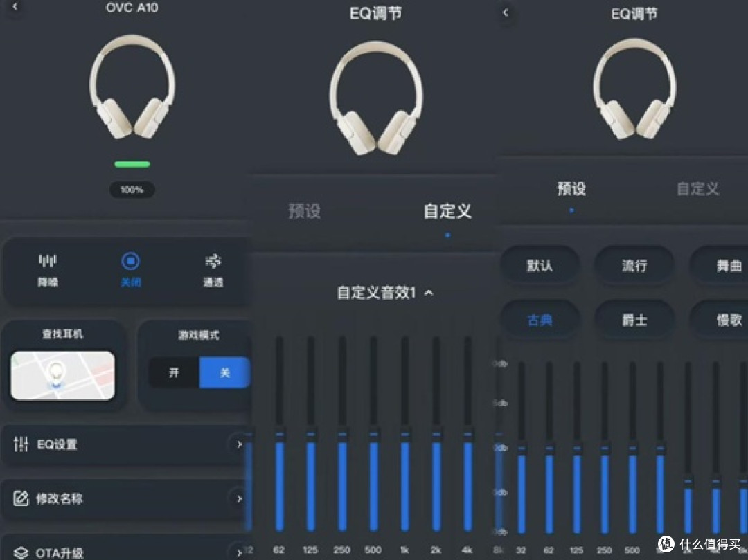Open OTA升级 row chevron

(239, 552)
